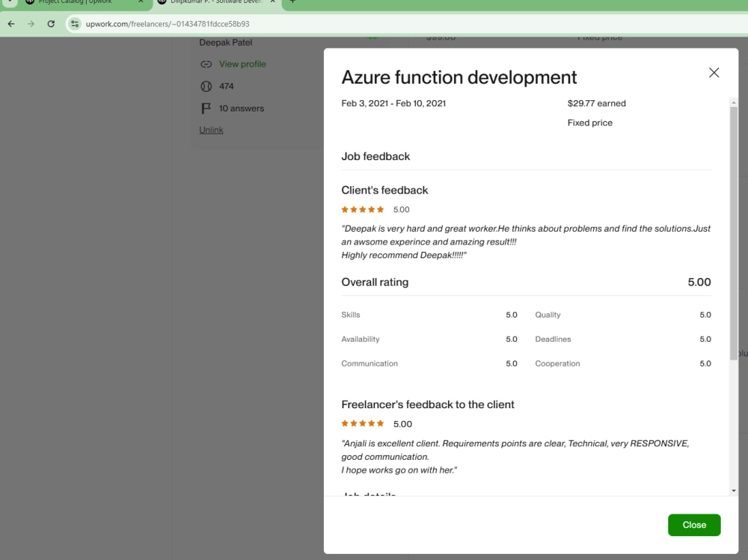Click the Unlink link
Viewport: 748px width, 560px height.
click(211, 130)
